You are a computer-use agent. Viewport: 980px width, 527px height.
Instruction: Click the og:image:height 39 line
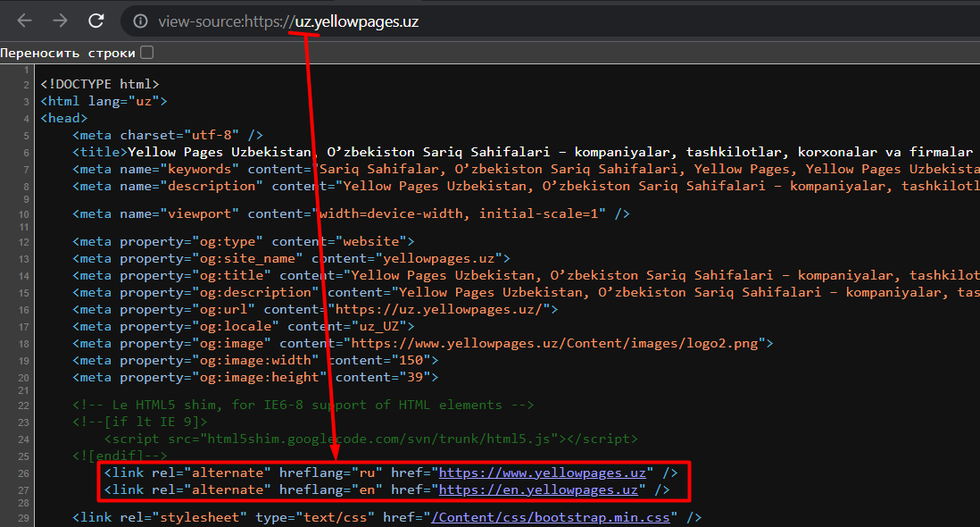coord(255,377)
